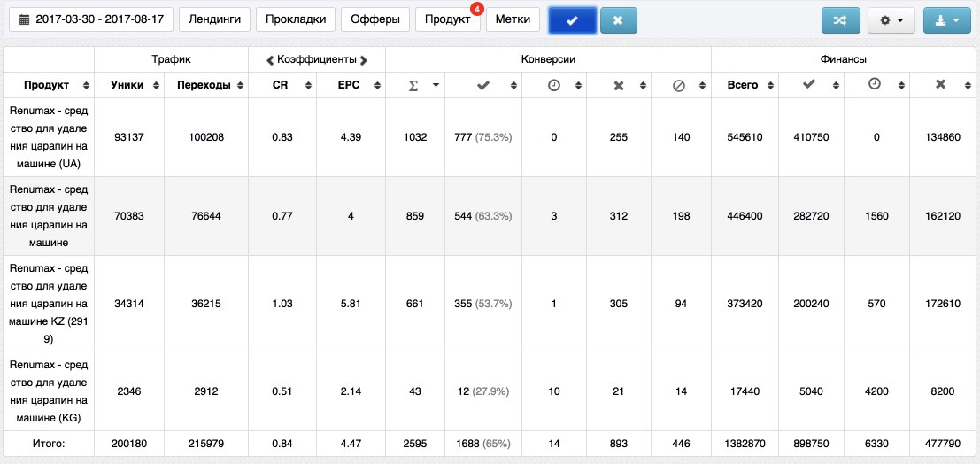Viewport: 980px width, 464px height.
Task: Open the Офферы filter
Action: (x=375, y=19)
